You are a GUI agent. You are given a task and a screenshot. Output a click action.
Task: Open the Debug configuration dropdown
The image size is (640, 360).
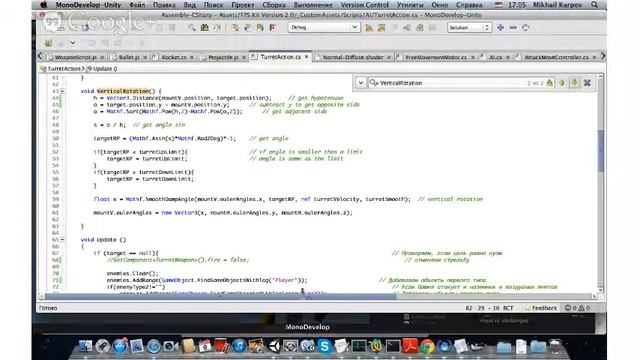(x=324, y=27)
